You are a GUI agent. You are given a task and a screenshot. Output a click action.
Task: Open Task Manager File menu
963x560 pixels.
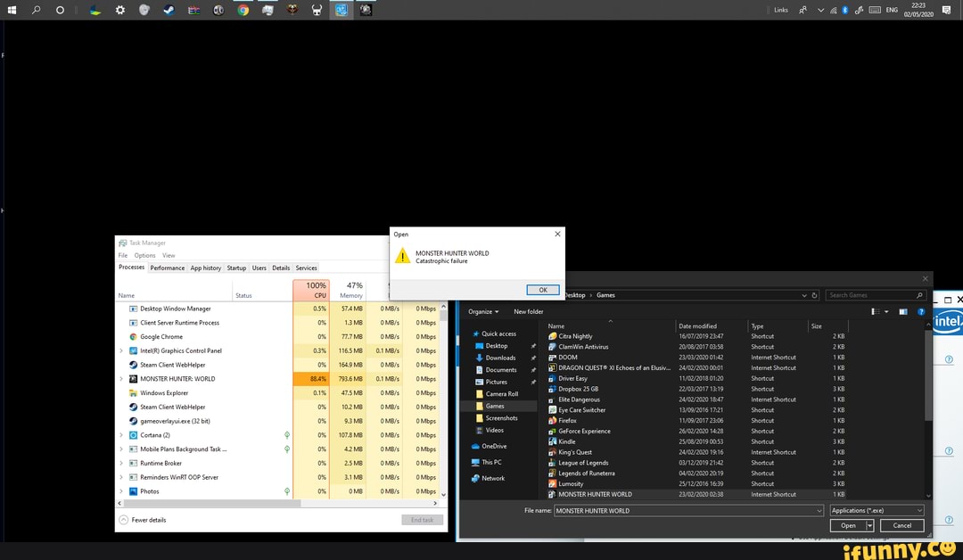[x=123, y=255]
